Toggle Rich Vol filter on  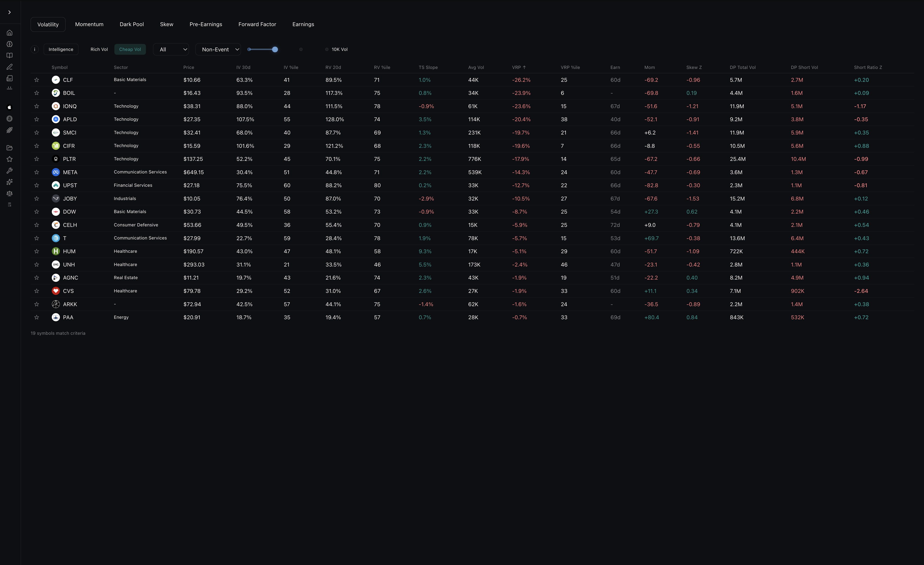click(x=99, y=49)
